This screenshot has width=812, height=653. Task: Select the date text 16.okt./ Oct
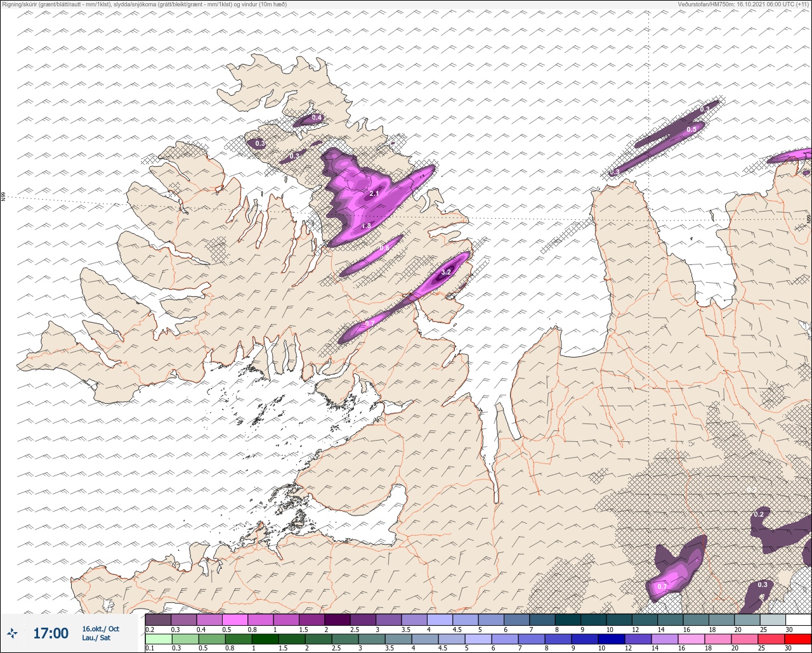click(100, 628)
